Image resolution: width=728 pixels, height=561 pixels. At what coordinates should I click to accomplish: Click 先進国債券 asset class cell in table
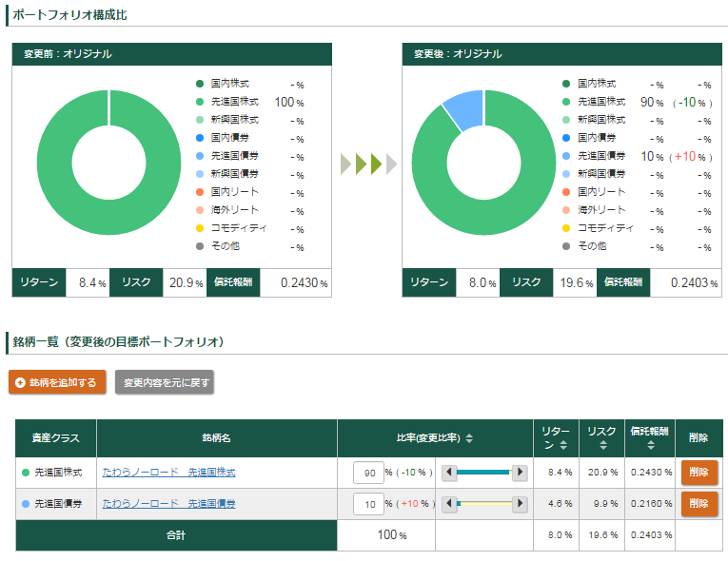(56, 503)
